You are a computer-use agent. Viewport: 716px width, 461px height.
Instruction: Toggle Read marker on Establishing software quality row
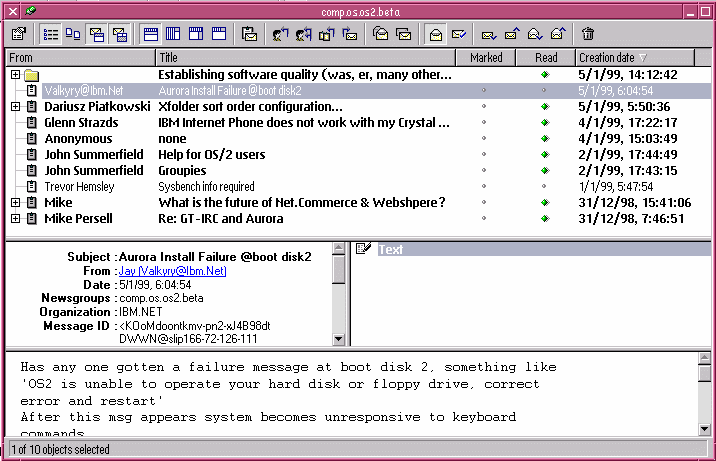coord(544,74)
